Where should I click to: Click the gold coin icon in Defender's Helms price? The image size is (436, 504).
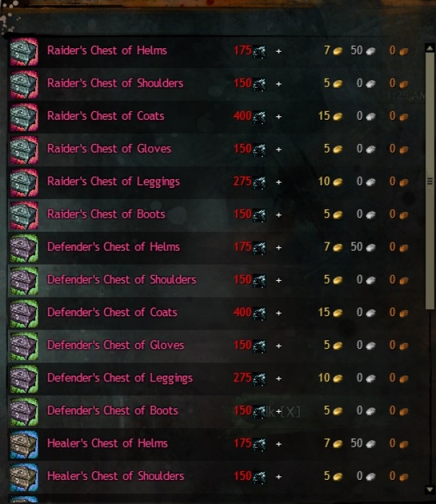(337, 247)
